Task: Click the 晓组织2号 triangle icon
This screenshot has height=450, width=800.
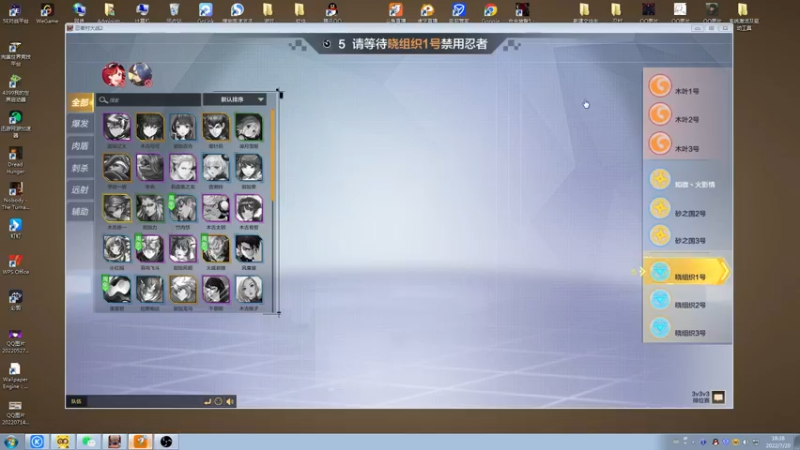Action: 660,300
